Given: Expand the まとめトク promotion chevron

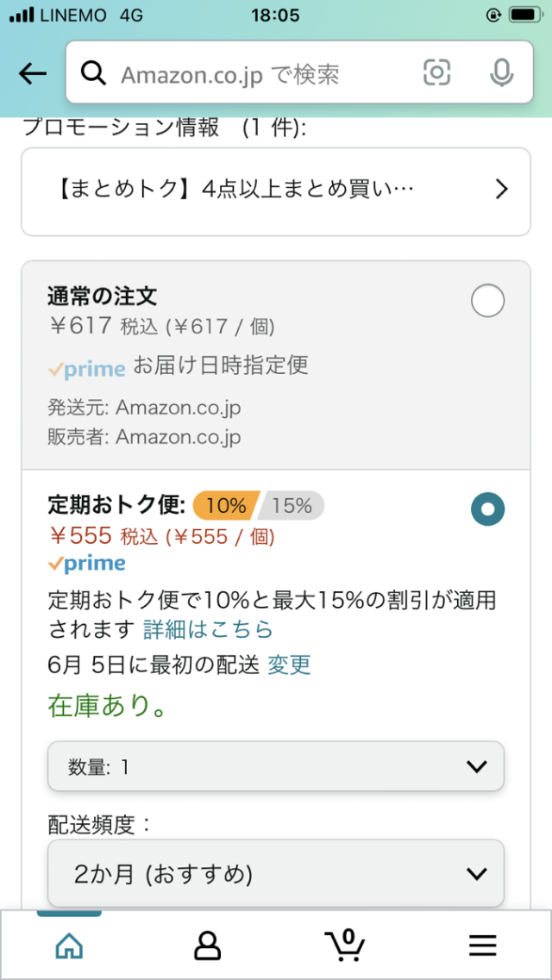Looking at the screenshot, I should pos(502,190).
